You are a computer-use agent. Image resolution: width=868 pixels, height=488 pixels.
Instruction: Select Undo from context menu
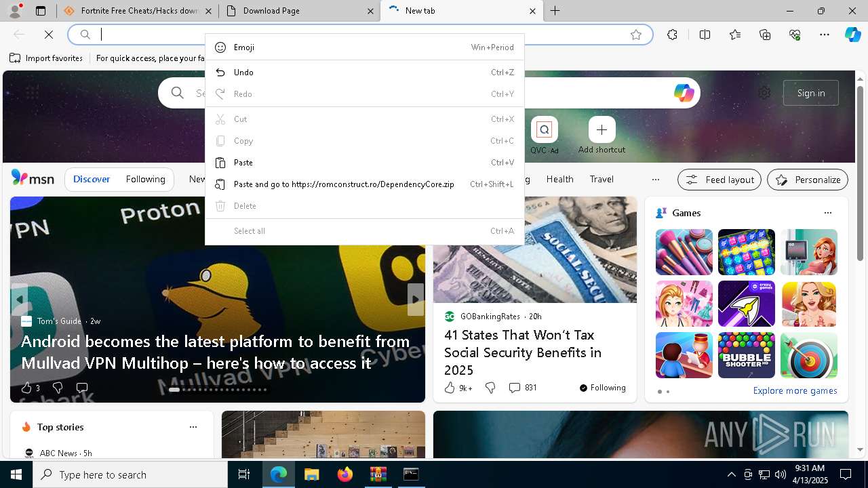pyautogui.click(x=364, y=73)
